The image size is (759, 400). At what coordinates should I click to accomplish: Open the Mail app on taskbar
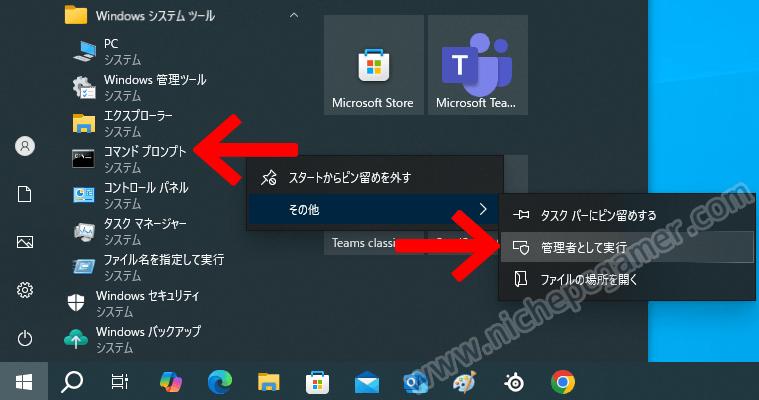(367, 381)
